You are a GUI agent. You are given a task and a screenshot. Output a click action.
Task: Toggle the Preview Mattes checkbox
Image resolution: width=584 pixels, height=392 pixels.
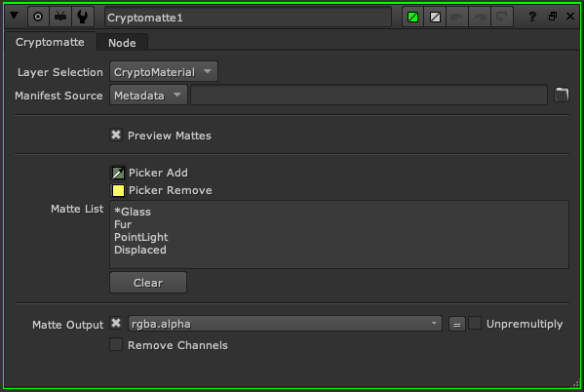[x=116, y=135]
